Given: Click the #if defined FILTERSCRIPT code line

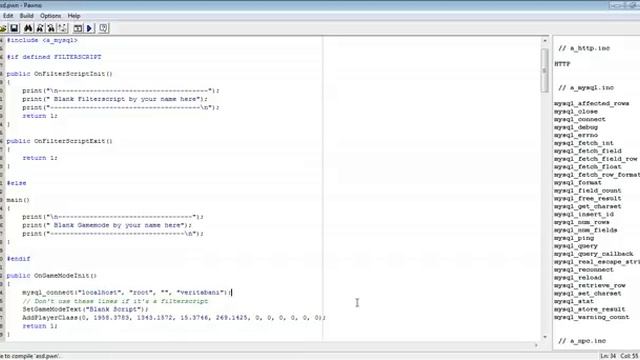Looking at the screenshot, I should [54, 57].
